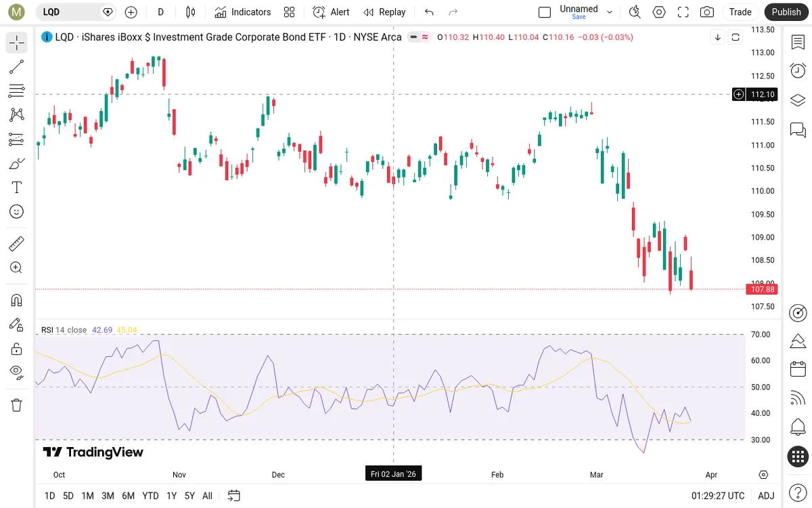Viewport: 812px width, 508px height.
Task: Select the RSI 14 close indicator legend
Action: 64,330
